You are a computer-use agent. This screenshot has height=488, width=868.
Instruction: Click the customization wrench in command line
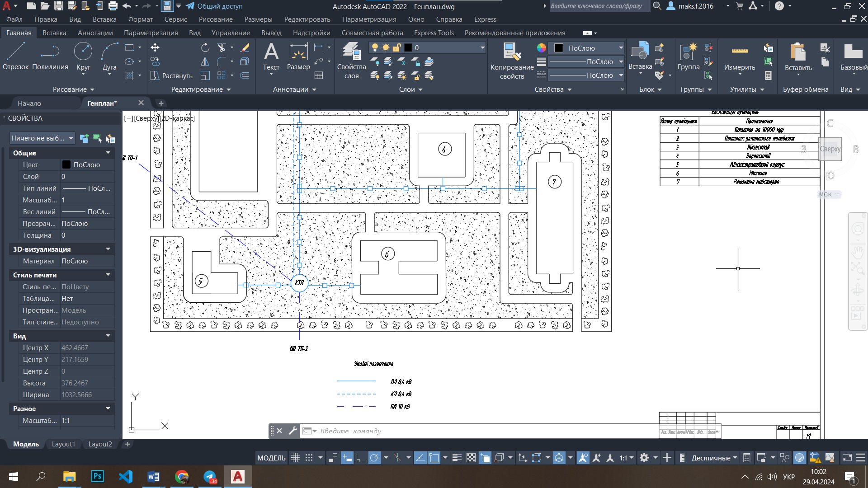(x=293, y=431)
